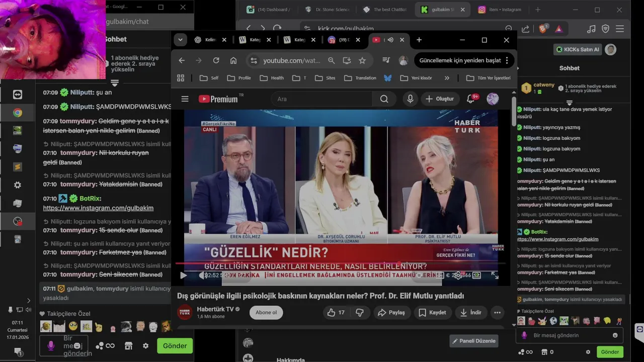The height and width of the screenshot is (362, 644).
Task: Open the shop icon in left chat toolbar
Action: [128, 346]
